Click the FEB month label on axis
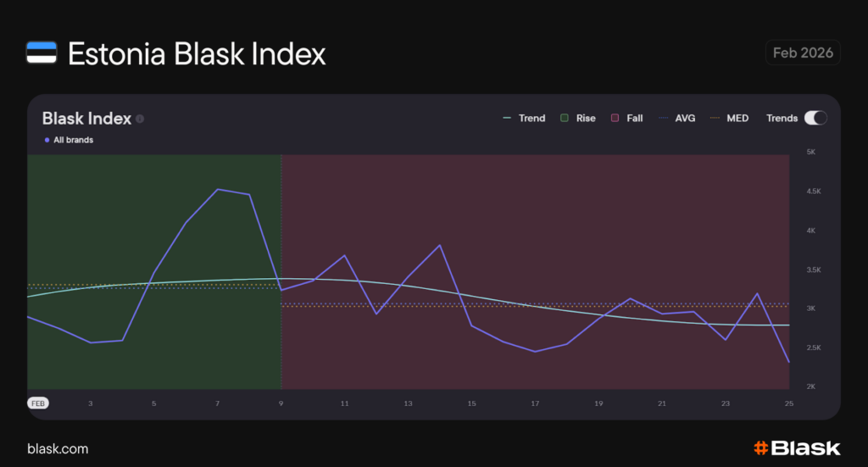This screenshot has height=467, width=868. point(38,403)
